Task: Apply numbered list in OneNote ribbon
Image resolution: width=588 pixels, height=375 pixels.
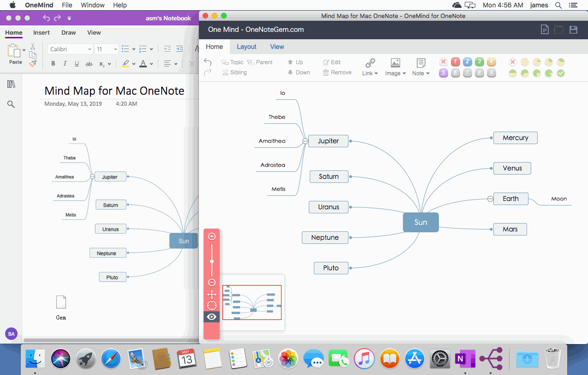Action: pyautogui.click(x=143, y=49)
